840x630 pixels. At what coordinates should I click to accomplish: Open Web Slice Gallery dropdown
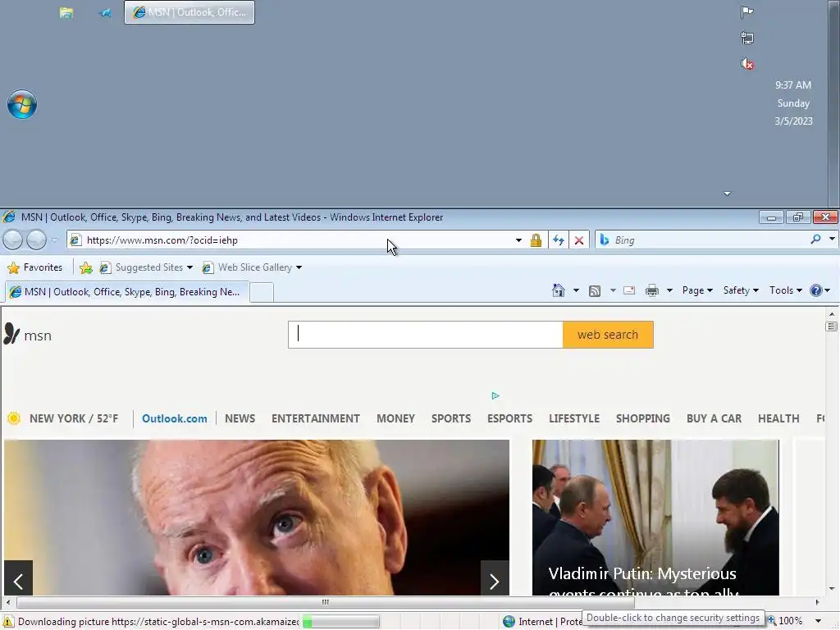click(252, 267)
